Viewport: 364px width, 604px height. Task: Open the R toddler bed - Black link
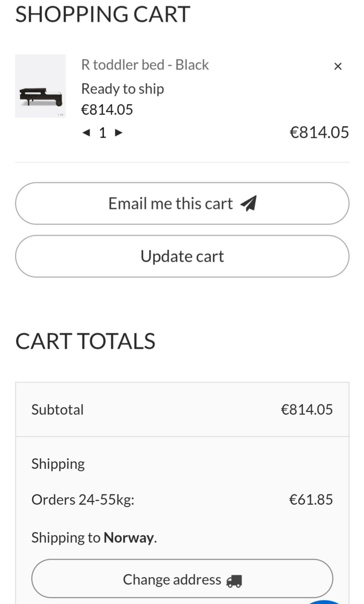coord(145,65)
